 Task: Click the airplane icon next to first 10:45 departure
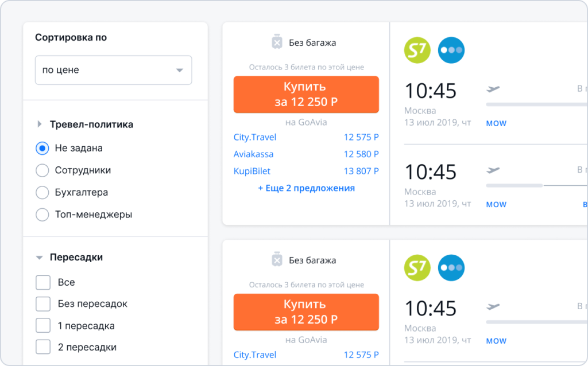(x=493, y=89)
